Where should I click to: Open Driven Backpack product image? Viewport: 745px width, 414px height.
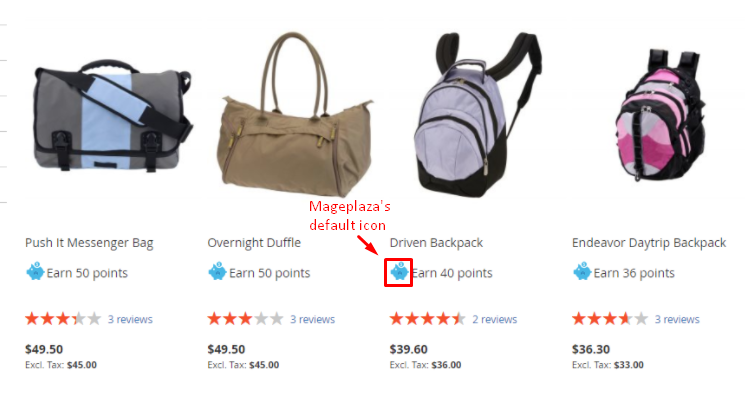pos(478,114)
